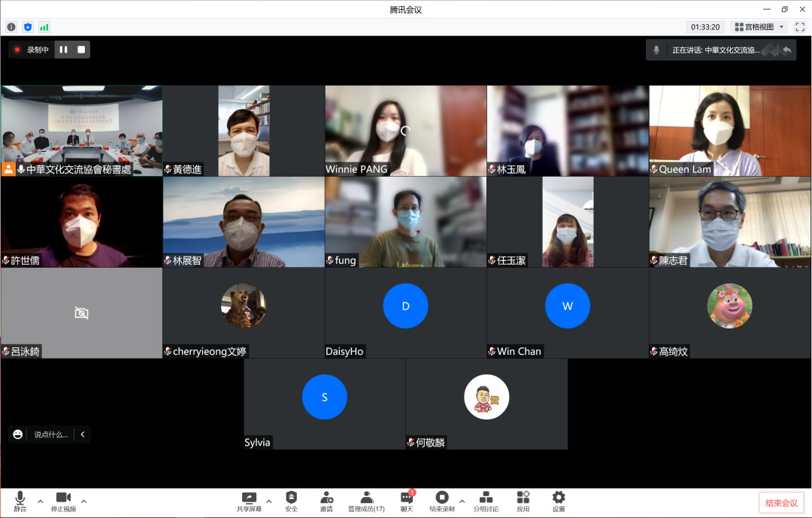Toggle 静音 microphone mute
812x518 pixels.
click(x=20, y=501)
